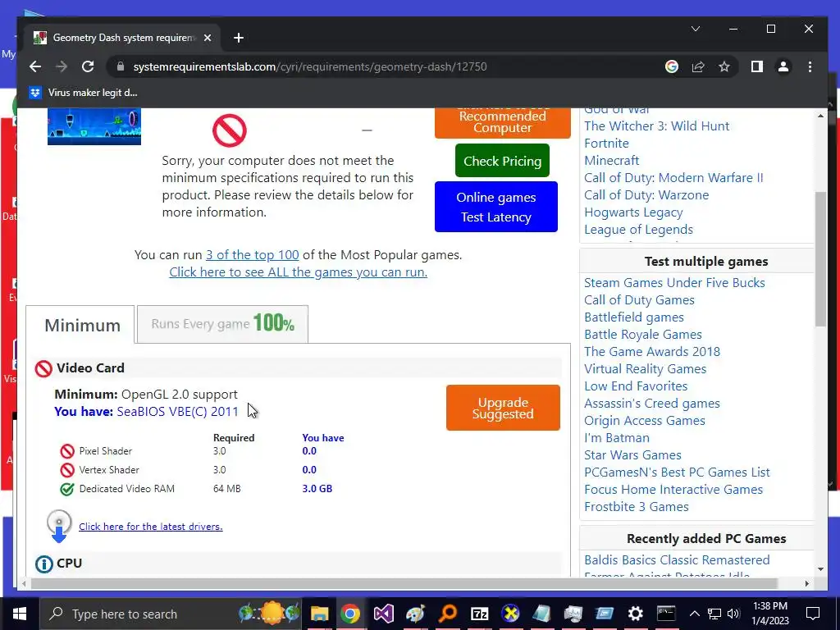The width and height of the screenshot is (840, 630).
Task: Close the Geometry Dash system requirements tab
Action: (x=208, y=38)
